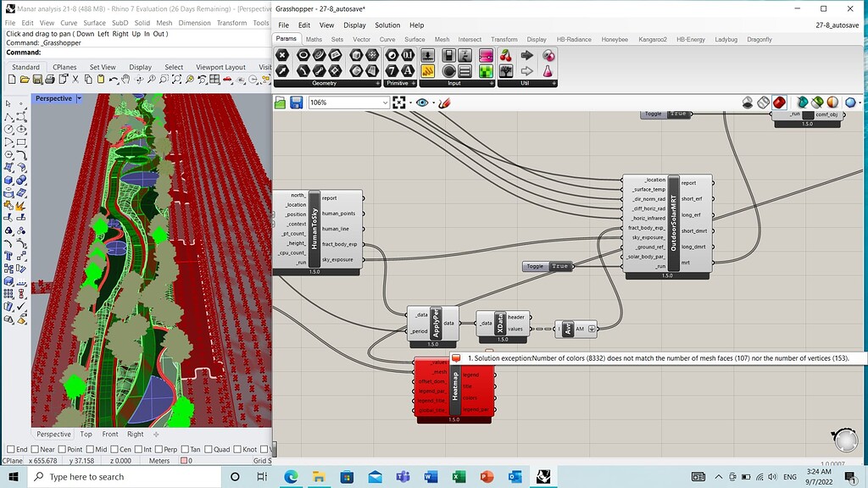This screenshot has width=868, height=488.
Task: Click the Grasshopper save file icon
Action: tap(297, 103)
